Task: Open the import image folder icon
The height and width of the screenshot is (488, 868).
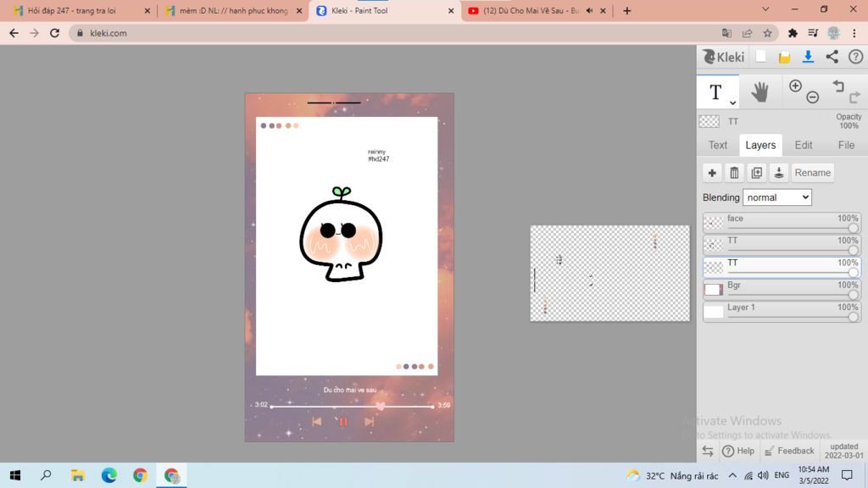Action: (784, 57)
